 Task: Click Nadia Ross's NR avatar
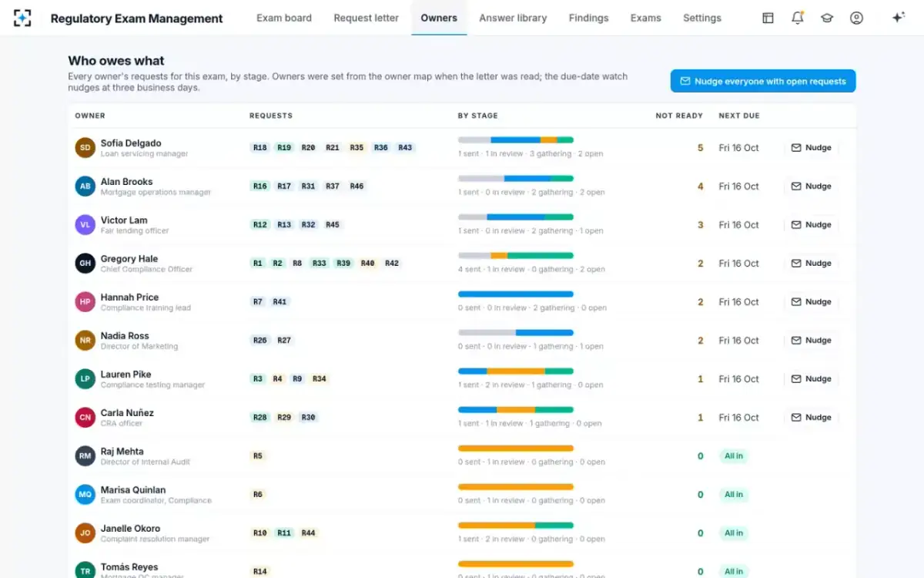click(85, 341)
